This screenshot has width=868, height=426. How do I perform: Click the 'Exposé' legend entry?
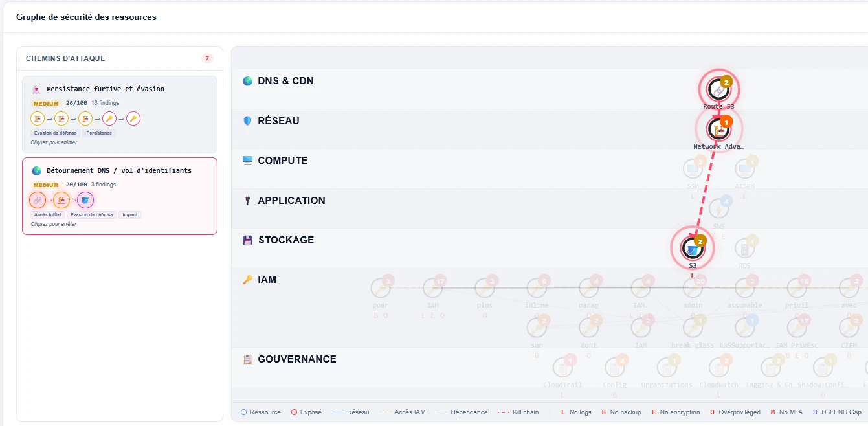pyautogui.click(x=306, y=412)
